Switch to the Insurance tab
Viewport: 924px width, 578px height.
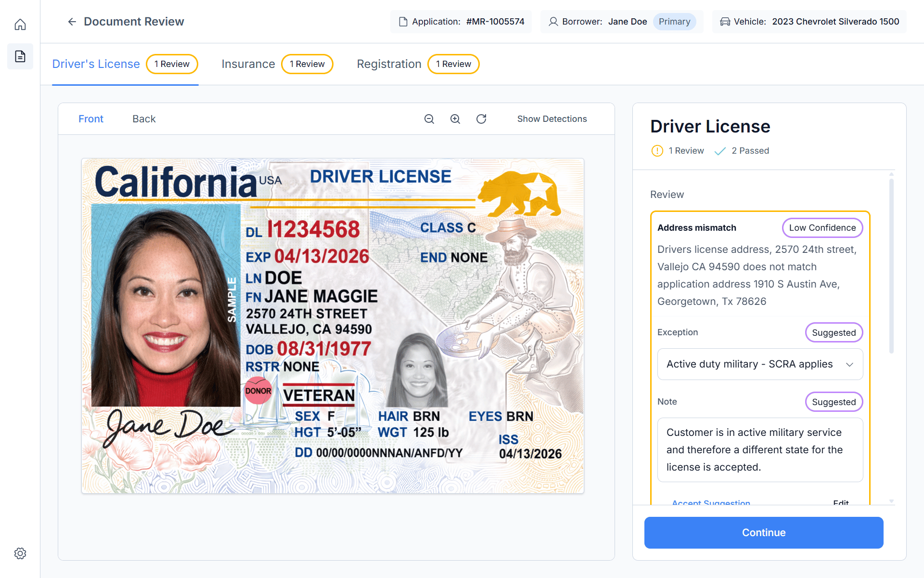pyautogui.click(x=248, y=64)
